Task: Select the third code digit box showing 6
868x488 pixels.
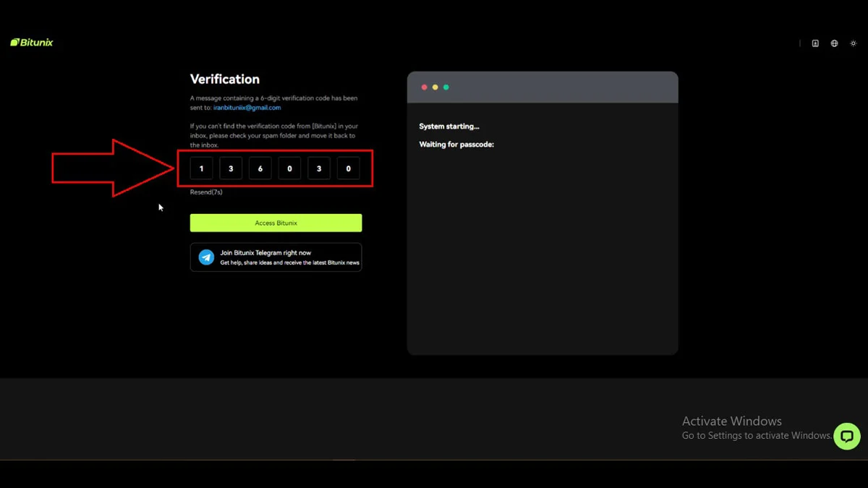Action: click(260, 168)
